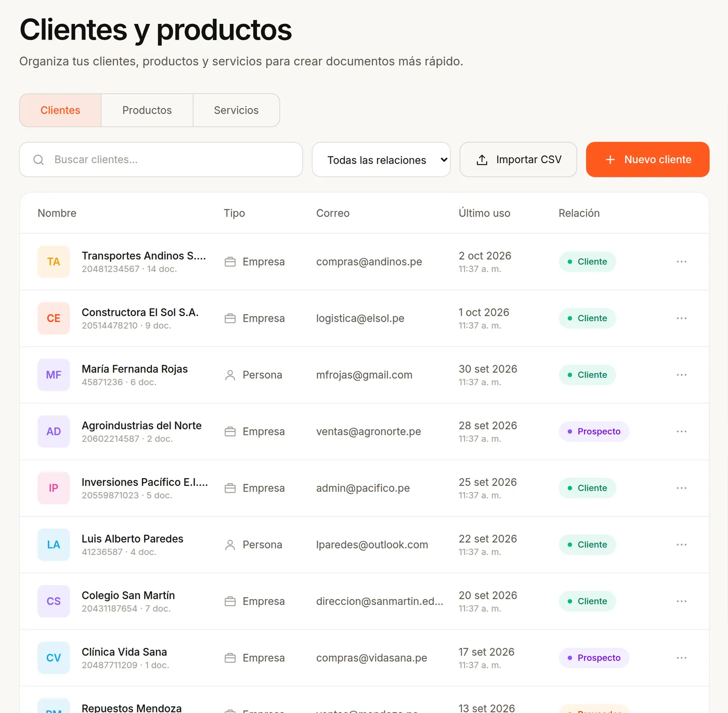
Task: Switch to the Clientes tab
Action: tap(60, 110)
